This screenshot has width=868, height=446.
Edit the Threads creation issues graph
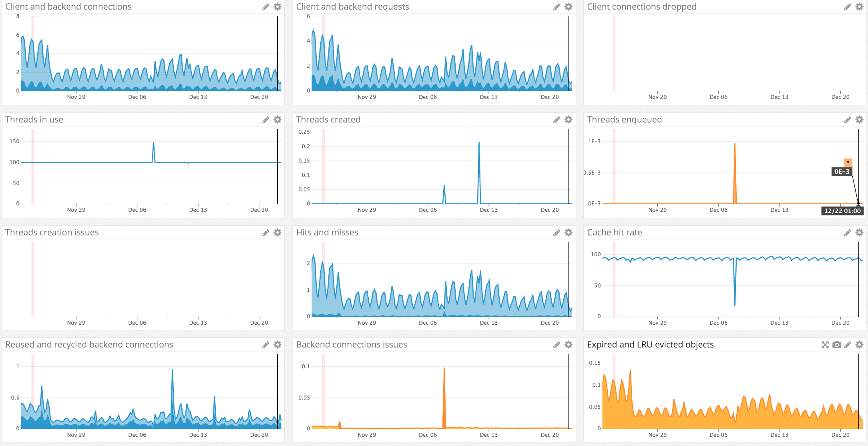[265, 233]
